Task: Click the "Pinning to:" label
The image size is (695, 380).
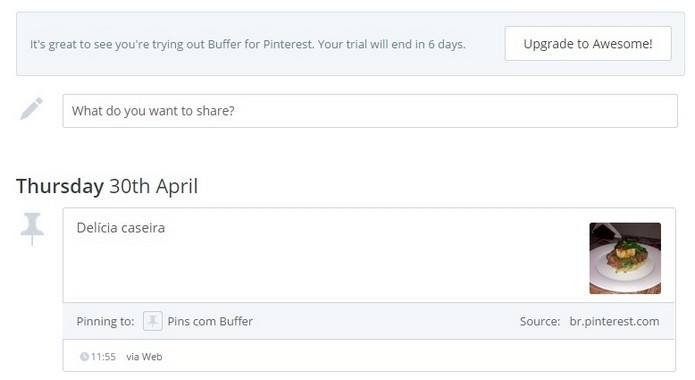Action: click(105, 321)
